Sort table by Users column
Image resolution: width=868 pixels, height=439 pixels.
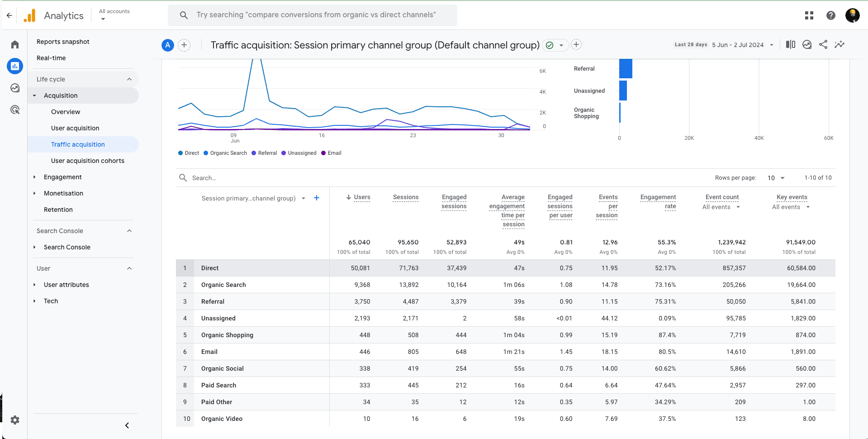pyautogui.click(x=362, y=197)
